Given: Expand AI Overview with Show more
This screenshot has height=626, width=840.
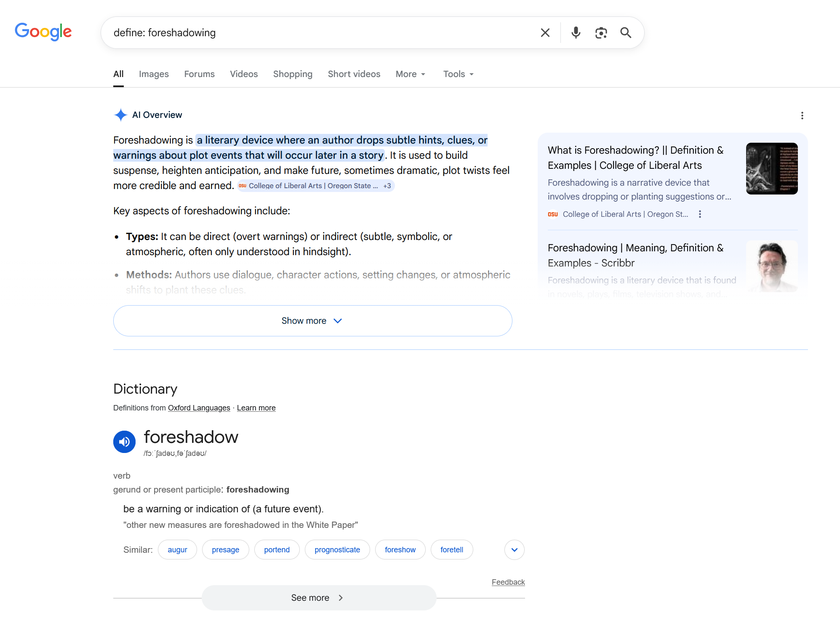Looking at the screenshot, I should pos(312,321).
